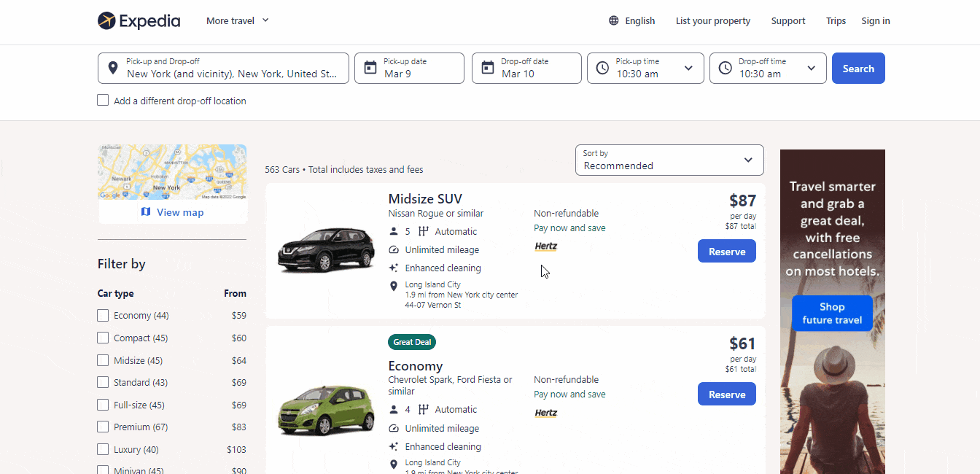Click the map icon beside View map

146,212
